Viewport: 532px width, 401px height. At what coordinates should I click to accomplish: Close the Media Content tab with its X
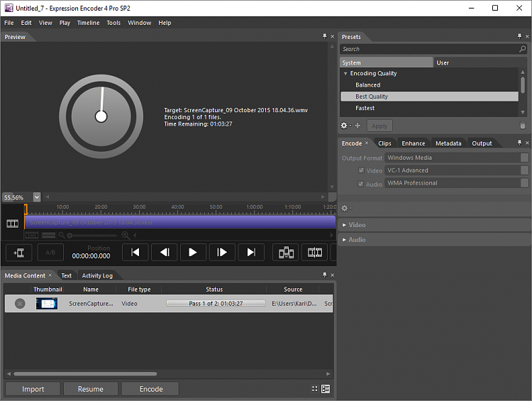50,275
